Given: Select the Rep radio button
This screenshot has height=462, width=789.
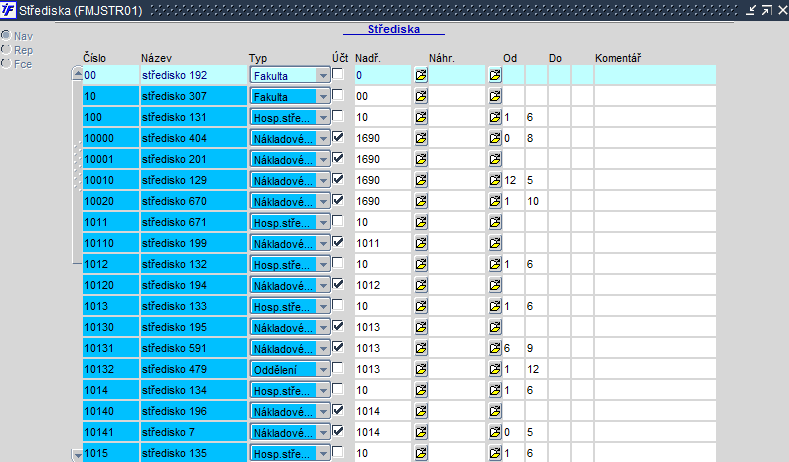Looking at the screenshot, I should 6,49.
